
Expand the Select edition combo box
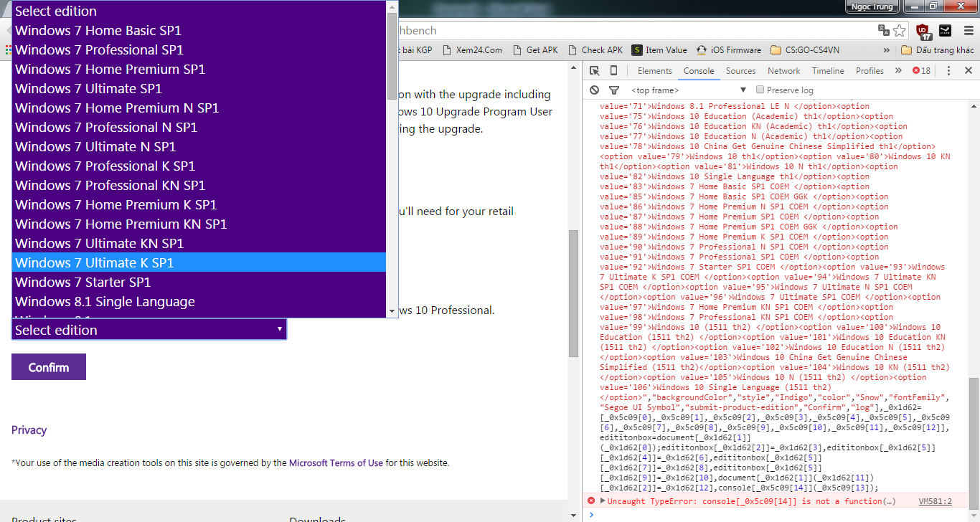pyautogui.click(x=149, y=330)
